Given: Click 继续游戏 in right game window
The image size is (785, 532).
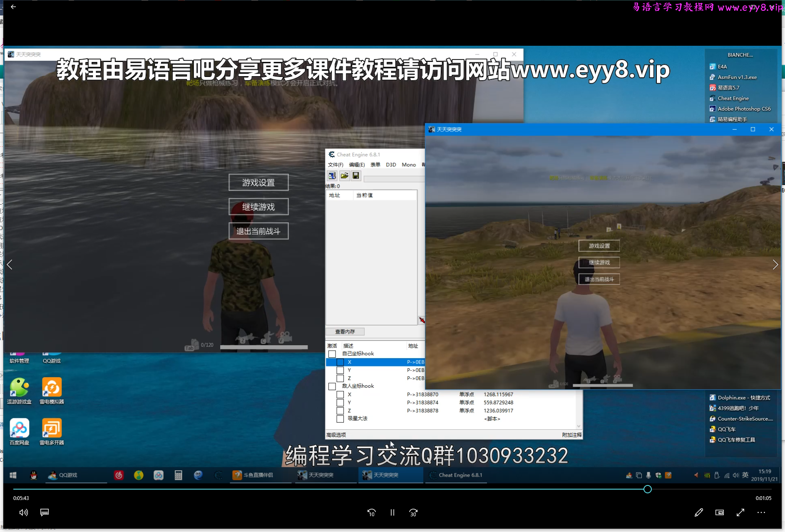Looking at the screenshot, I should [599, 262].
